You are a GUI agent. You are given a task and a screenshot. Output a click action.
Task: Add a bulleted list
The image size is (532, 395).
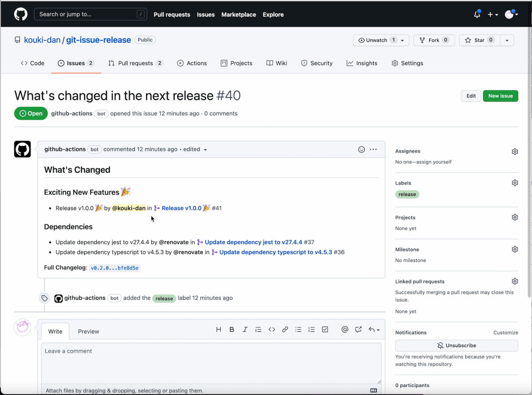pos(298,329)
